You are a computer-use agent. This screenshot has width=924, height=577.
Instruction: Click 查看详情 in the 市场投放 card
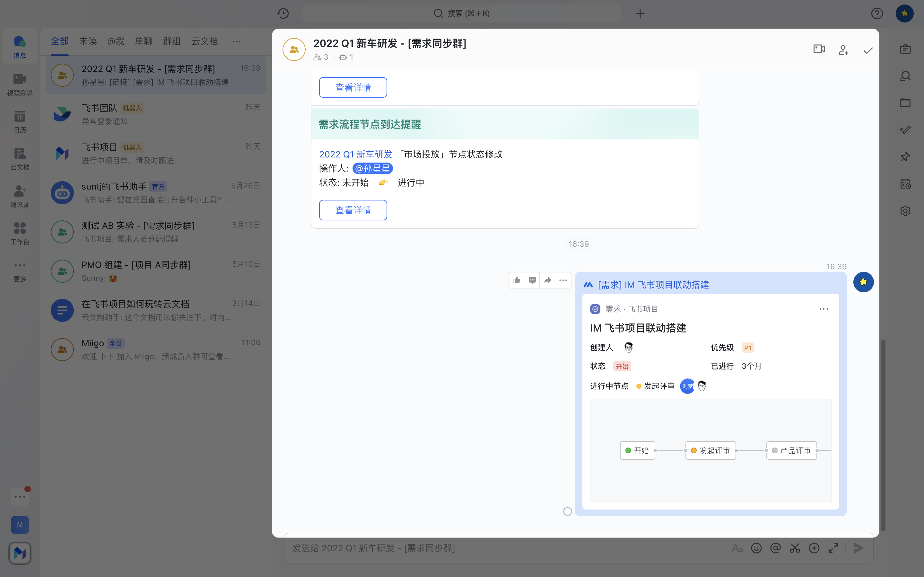[x=353, y=210]
